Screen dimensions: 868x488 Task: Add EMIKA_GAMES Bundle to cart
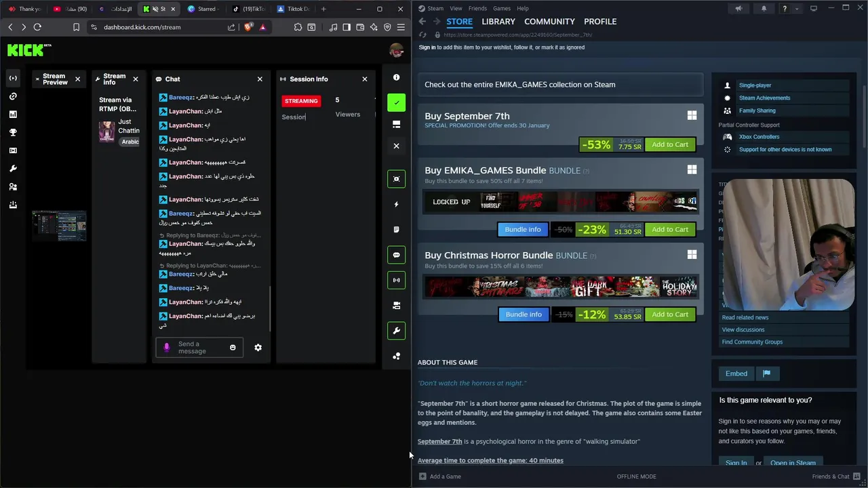tap(670, 229)
